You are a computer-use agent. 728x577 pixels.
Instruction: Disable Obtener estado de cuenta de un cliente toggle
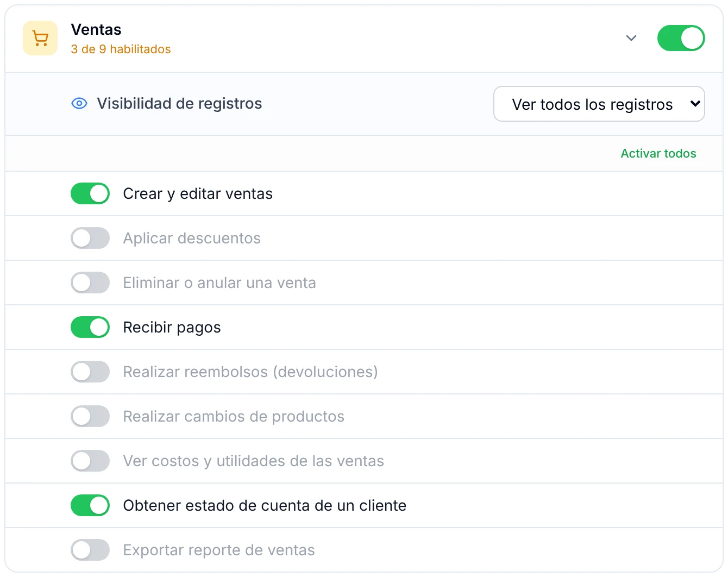click(x=90, y=505)
